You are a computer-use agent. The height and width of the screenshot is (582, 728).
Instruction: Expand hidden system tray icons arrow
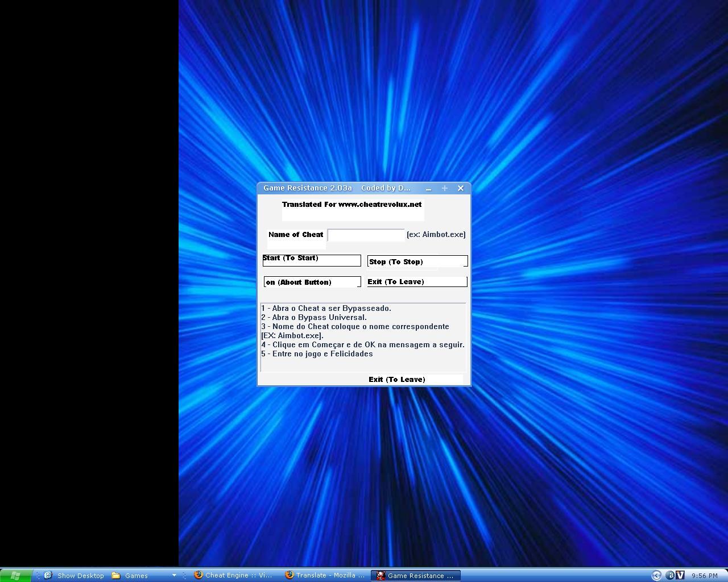tap(656, 575)
